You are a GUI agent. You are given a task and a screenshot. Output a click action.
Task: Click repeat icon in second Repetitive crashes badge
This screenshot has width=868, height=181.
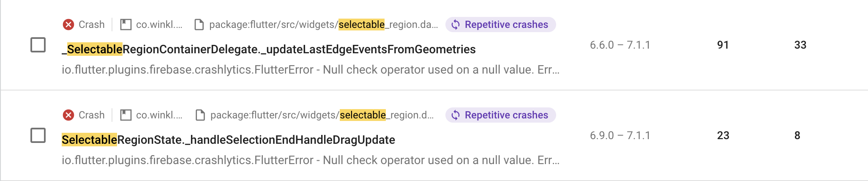[456, 115]
